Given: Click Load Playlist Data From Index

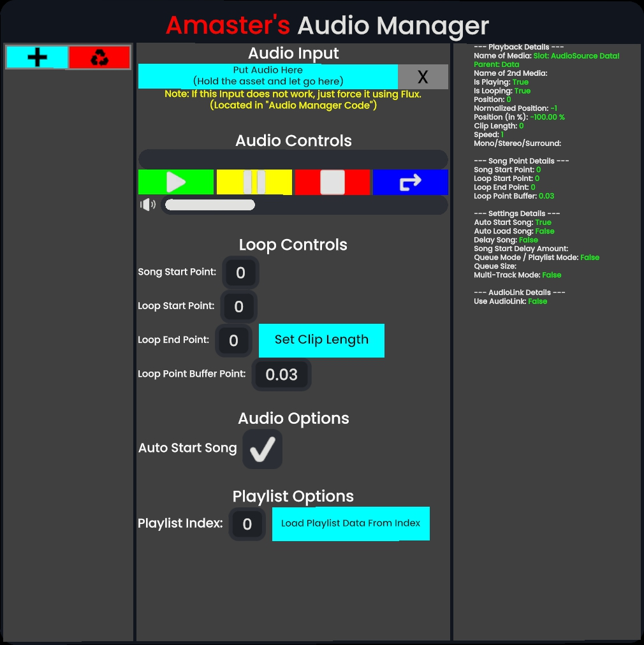Looking at the screenshot, I should coord(351,524).
